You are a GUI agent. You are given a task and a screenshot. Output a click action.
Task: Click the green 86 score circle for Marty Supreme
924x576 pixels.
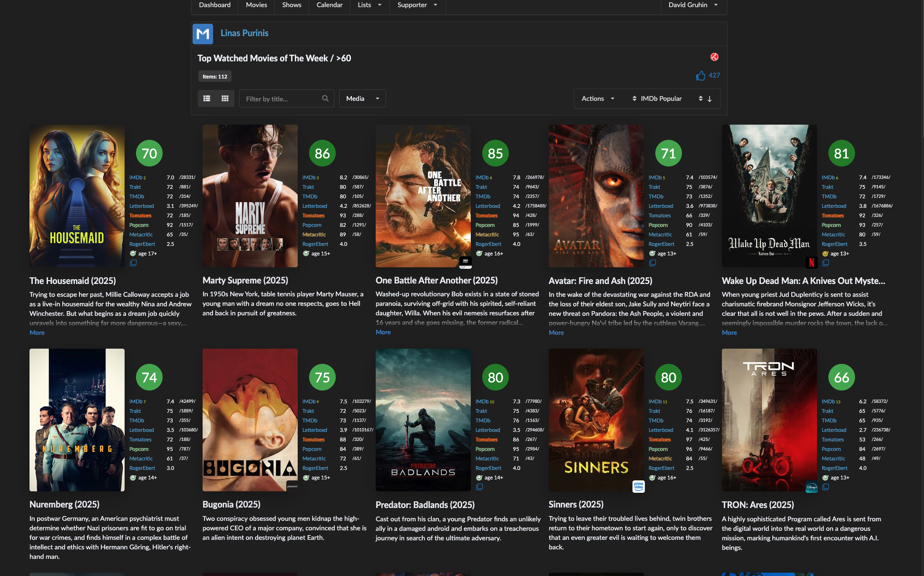pyautogui.click(x=322, y=154)
